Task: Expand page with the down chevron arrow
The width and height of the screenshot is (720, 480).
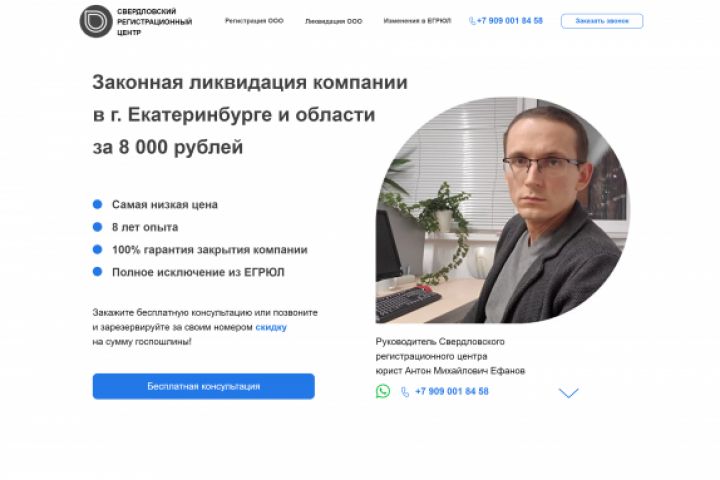Action: point(568,393)
